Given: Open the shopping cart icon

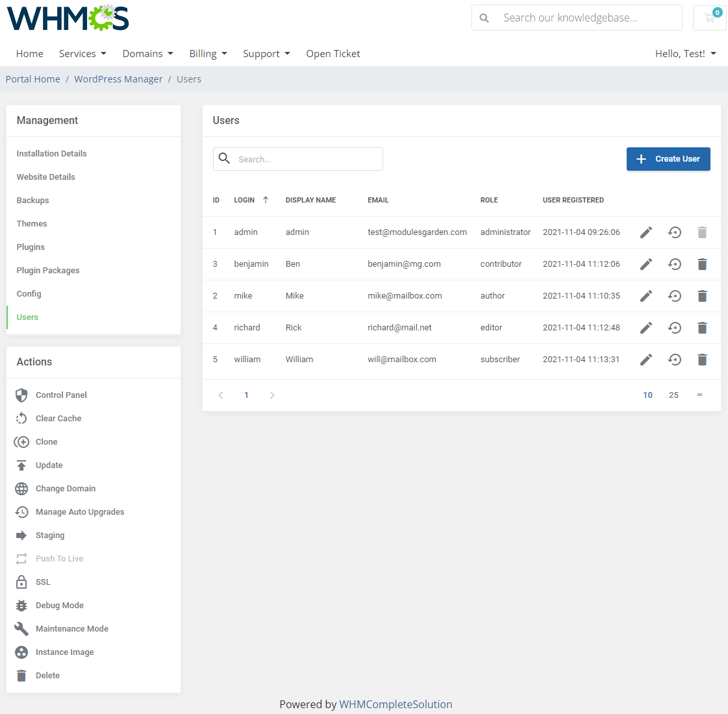Looking at the screenshot, I should pos(709,18).
